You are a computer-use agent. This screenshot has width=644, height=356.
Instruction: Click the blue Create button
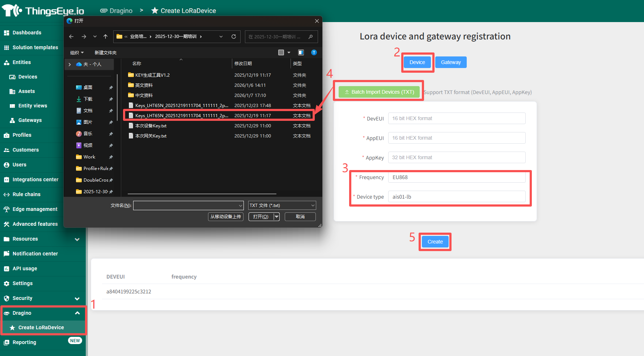pyautogui.click(x=435, y=242)
